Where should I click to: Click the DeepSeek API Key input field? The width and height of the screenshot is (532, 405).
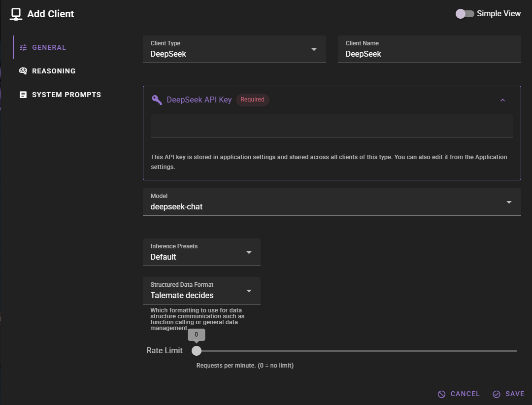point(331,126)
